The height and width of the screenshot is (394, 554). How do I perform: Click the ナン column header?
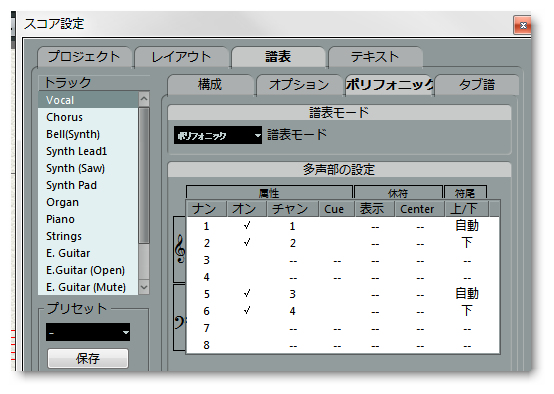click(206, 209)
